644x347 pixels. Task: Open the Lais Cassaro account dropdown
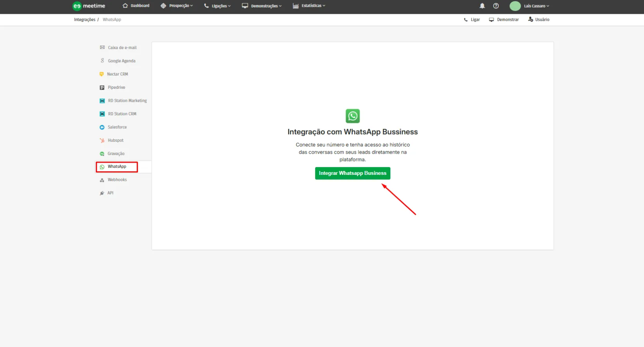pos(537,6)
